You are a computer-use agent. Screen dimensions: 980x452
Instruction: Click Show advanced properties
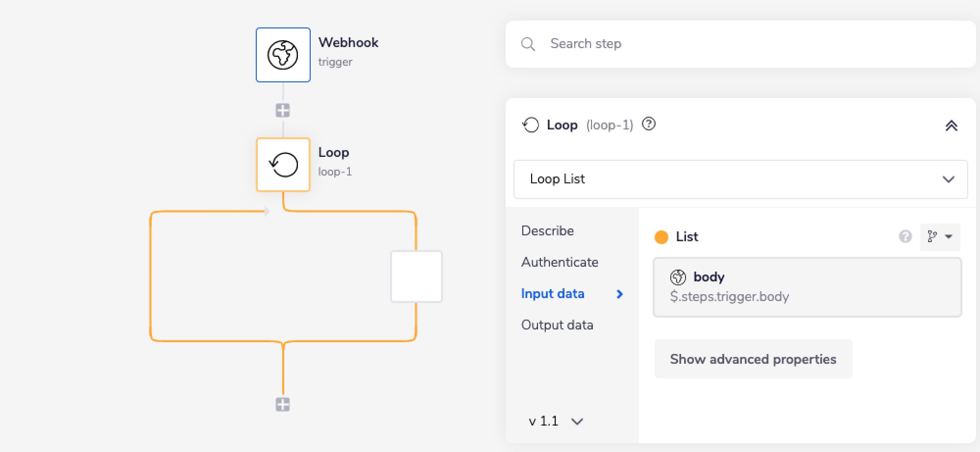tap(753, 359)
